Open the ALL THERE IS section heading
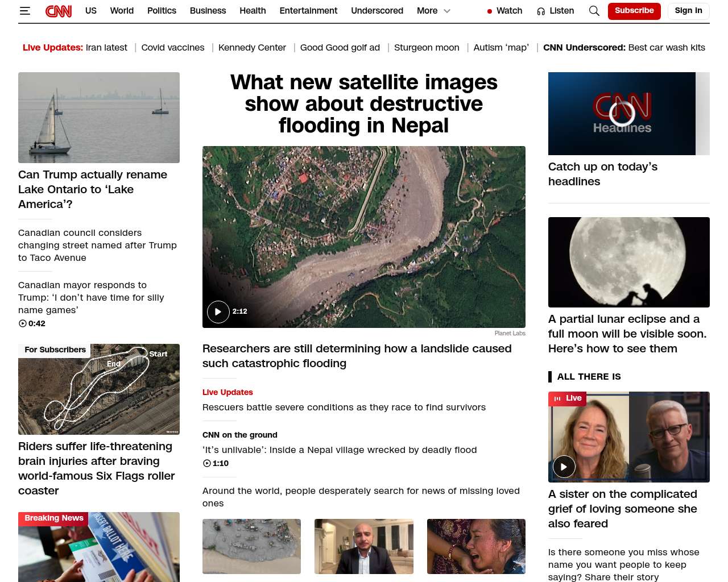This screenshot has height=582, width=728. pos(589,377)
